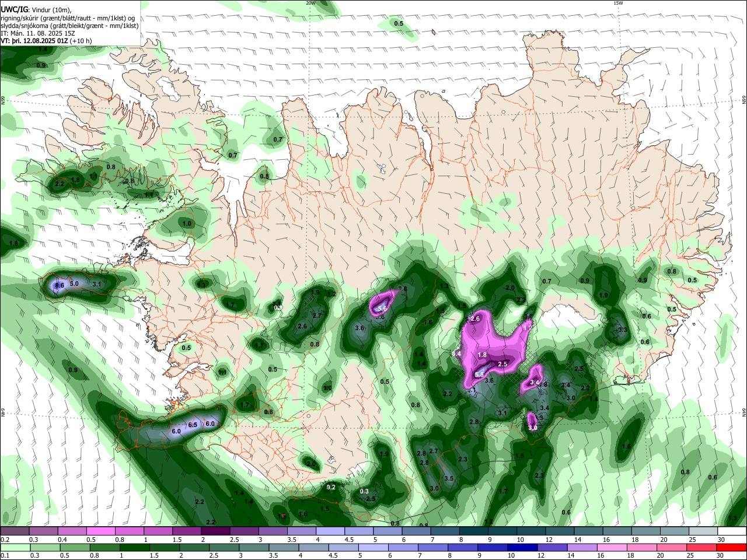Image resolution: width=747 pixels, height=560 pixels.
Task: Click the 'UWC/IG' title text
Action: tap(14, 10)
